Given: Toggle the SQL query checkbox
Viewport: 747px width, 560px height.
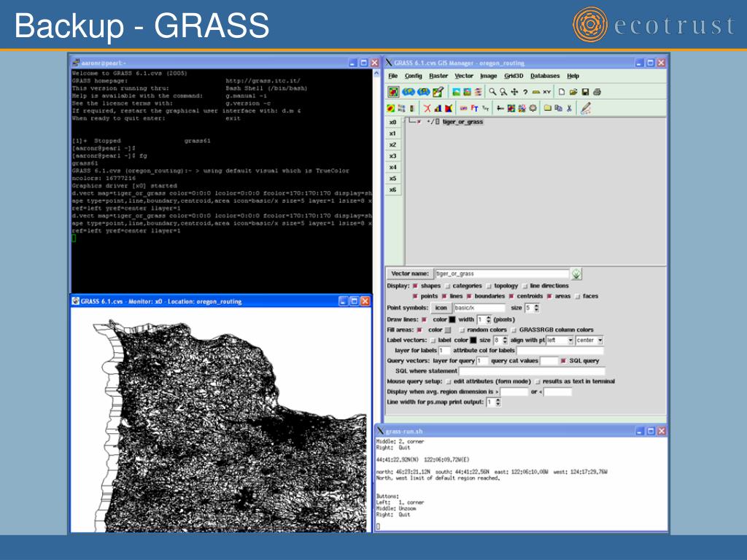Looking at the screenshot, I should pyautogui.click(x=563, y=361).
